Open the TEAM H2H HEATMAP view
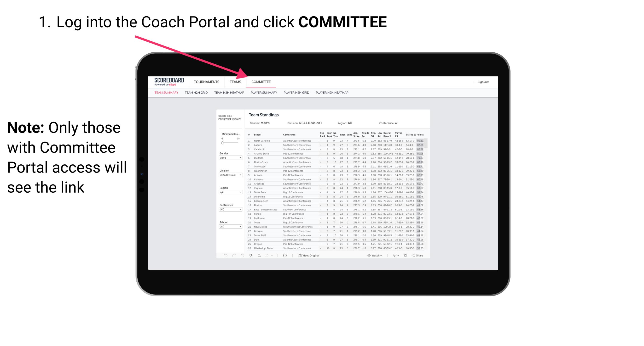Screen dimensions: 644x346 pyautogui.click(x=230, y=94)
